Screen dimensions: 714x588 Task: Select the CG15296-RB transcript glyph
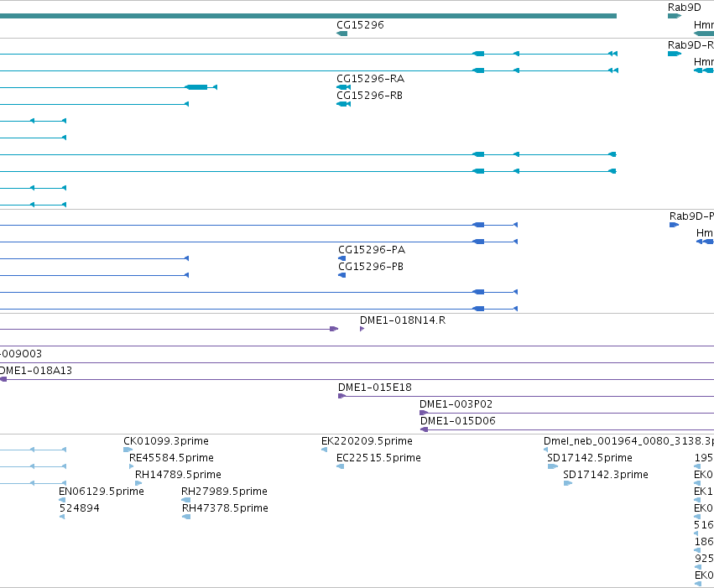[x=343, y=104]
